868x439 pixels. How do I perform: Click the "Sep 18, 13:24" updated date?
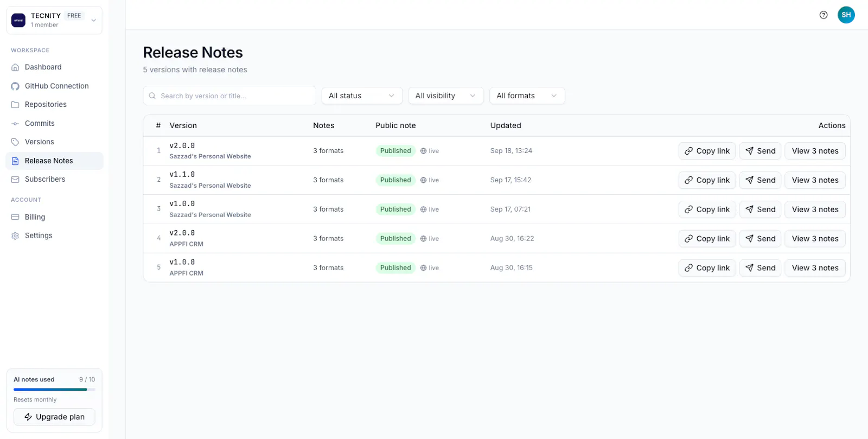point(511,151)
